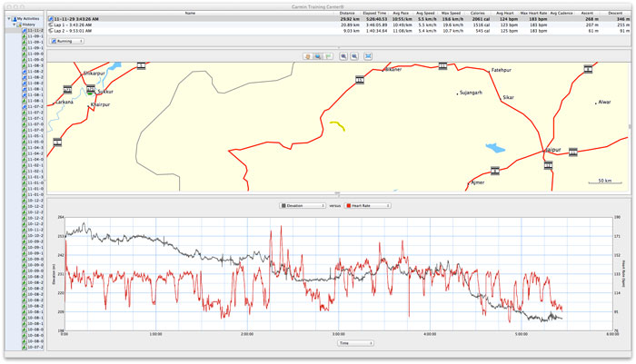The height and width of the screenshot is (364, 636).
Task: Select the 11-08-3 activity in History
Action: point(35,65)
